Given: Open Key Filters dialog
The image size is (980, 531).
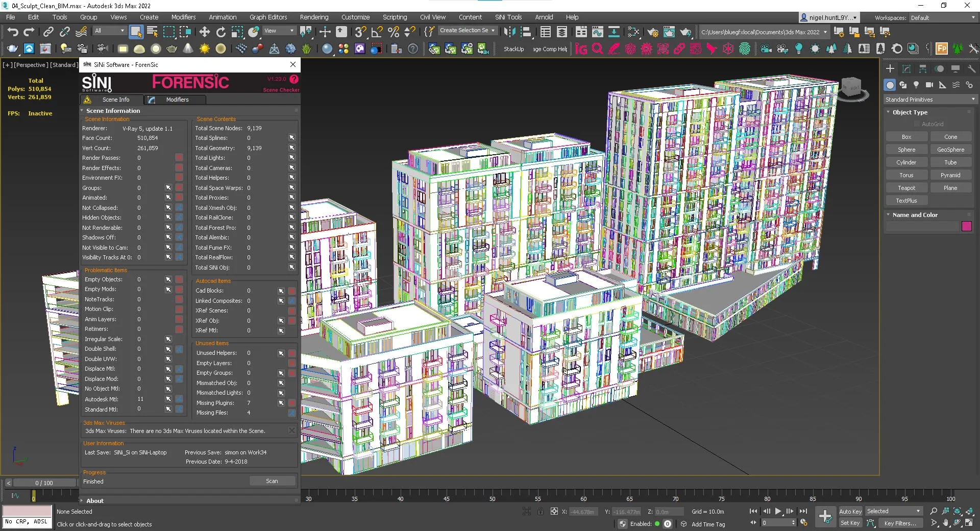Looking at the screenshot, I should pos(900,523).
